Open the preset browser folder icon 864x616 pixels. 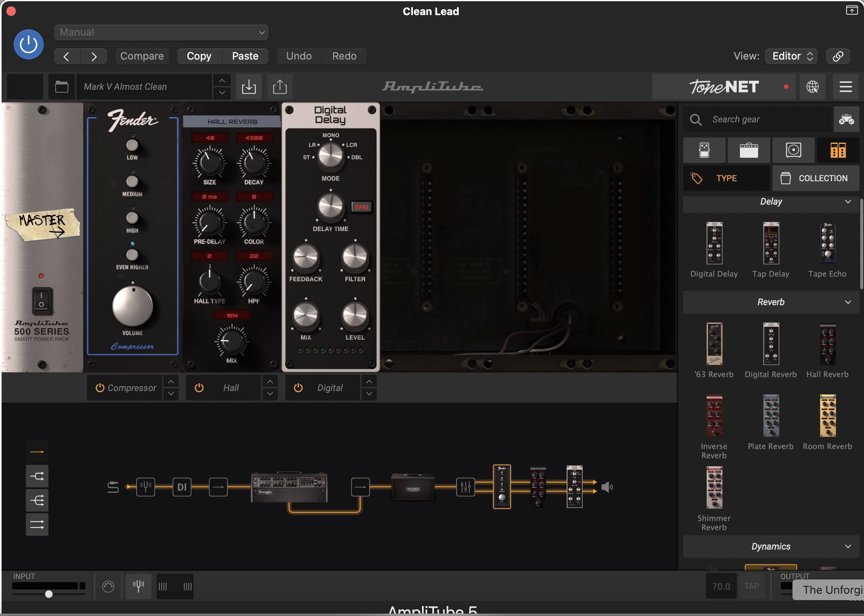coord(62,87)
